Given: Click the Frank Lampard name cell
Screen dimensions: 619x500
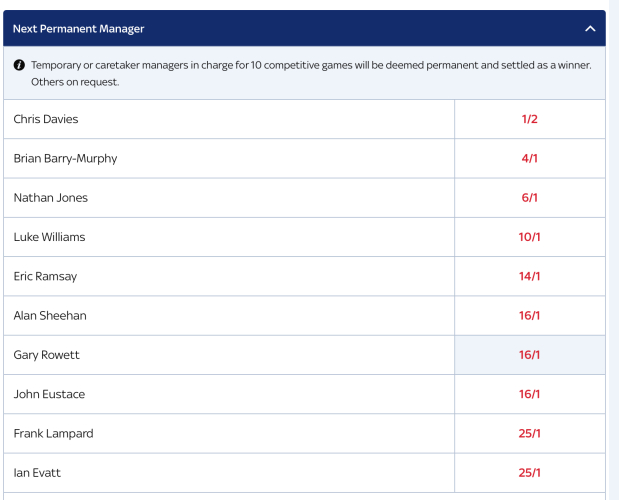Looking at the screenshot, I should point(53,434).
